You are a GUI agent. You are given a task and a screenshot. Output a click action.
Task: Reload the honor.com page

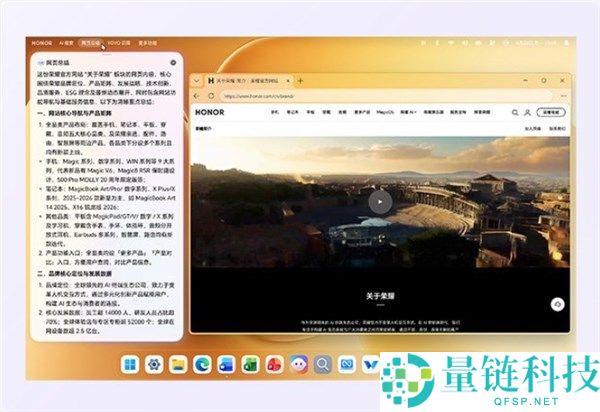[x=211, y=96]
